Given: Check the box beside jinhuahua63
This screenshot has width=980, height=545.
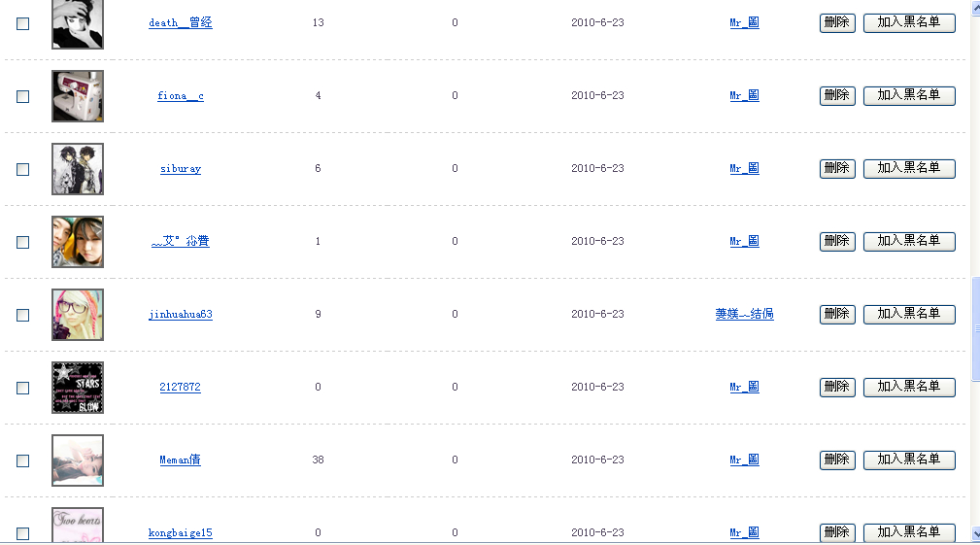Looking at the screenshot, I should point(23,315).
